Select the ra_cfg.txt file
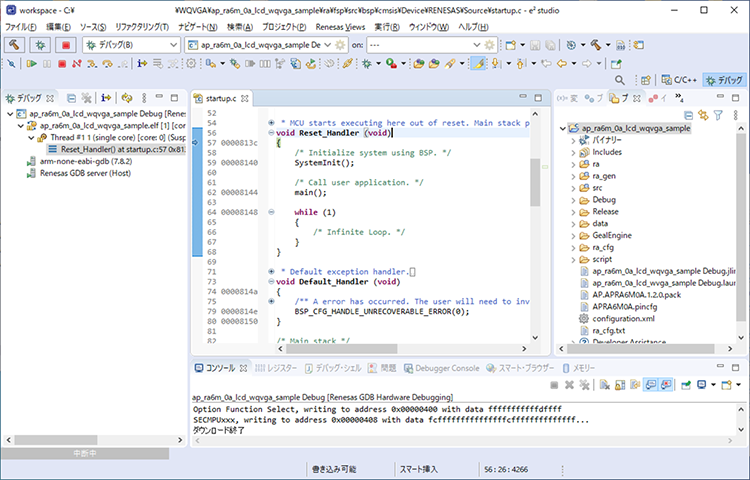 pos(608,330)
